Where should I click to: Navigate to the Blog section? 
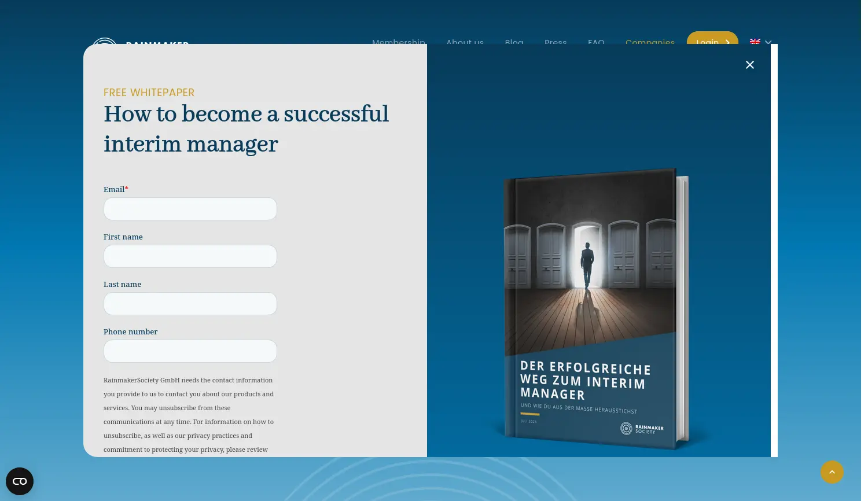(514, 43)
